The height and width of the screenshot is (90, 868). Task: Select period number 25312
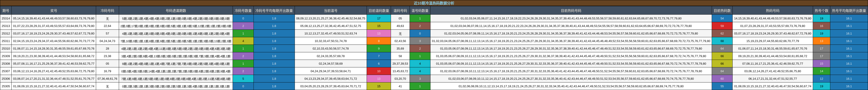point(6,34)
